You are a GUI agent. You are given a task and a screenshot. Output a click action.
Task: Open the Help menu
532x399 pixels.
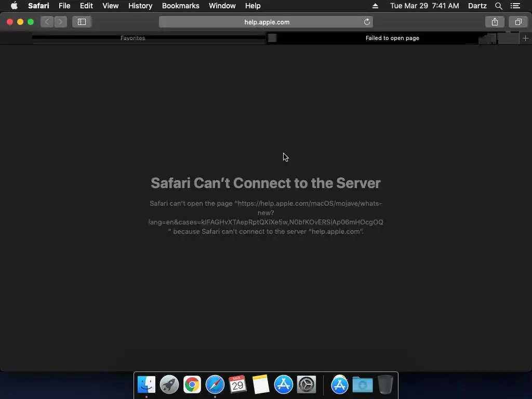click(253, 6)
